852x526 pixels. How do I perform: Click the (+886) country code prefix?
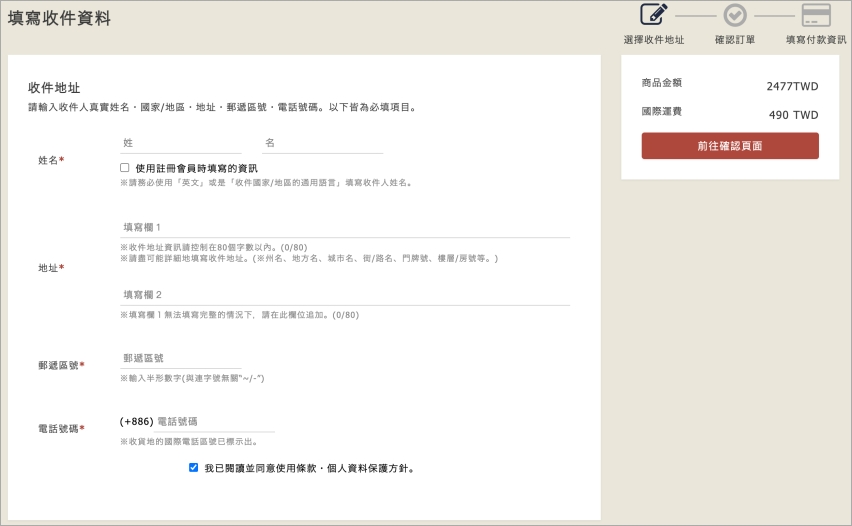click(x=136, y=422)
